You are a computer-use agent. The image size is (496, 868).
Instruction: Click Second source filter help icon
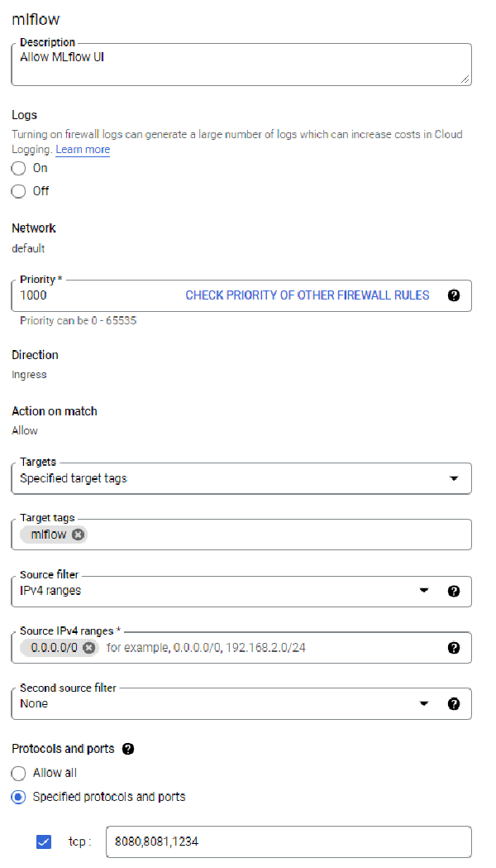[454, 703]
